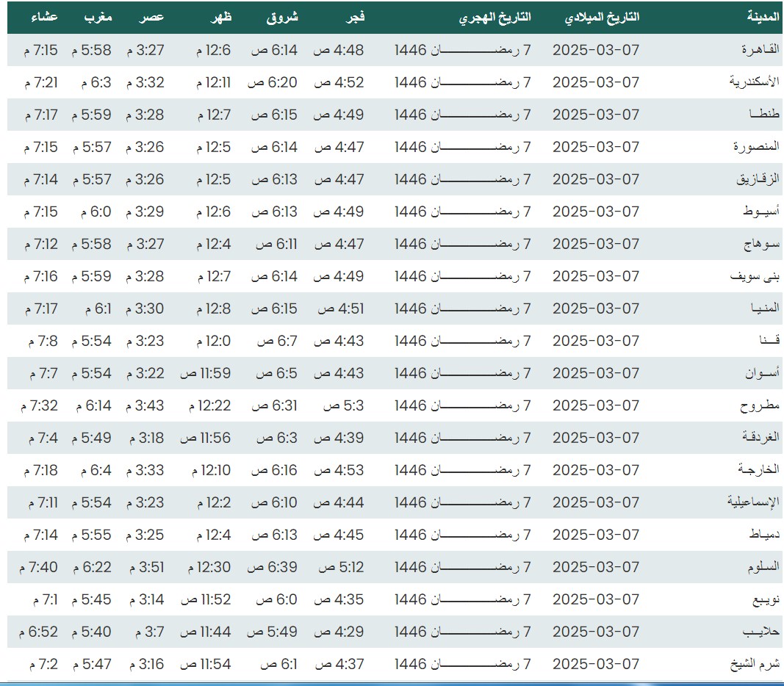Click the ظهر column header
This screenshot has height=686, width=784.
(x=219, y=17)
